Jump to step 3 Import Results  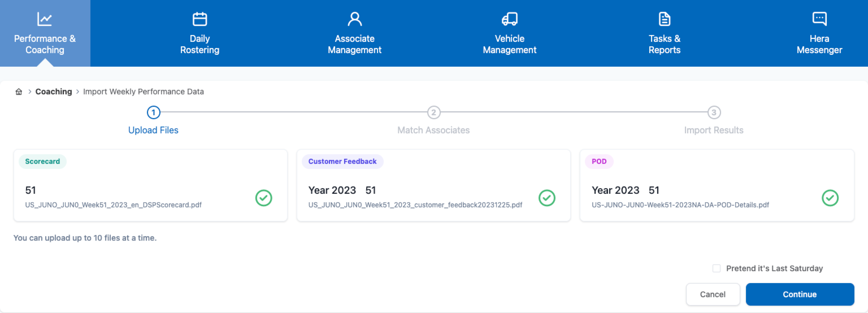(714, 112)
